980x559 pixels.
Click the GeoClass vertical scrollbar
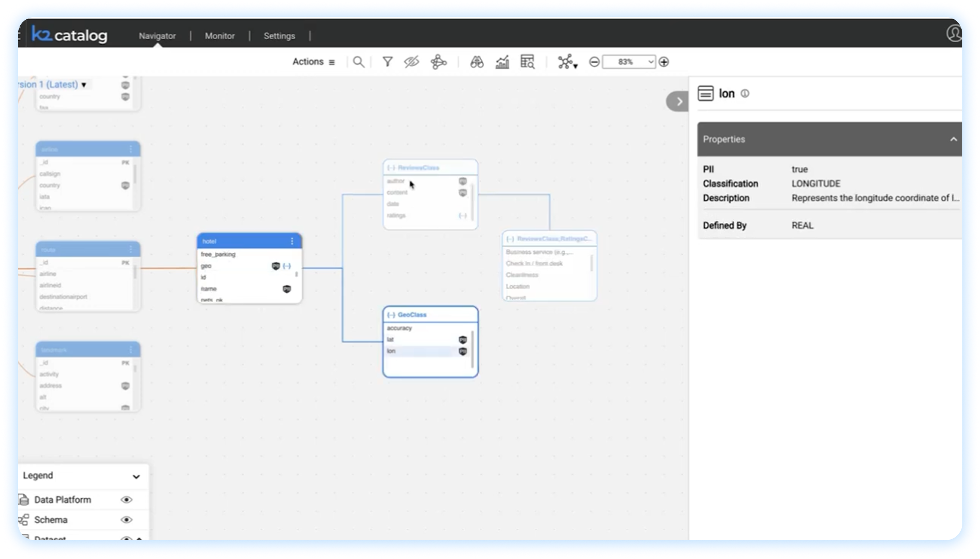click(x=472, y=349)
